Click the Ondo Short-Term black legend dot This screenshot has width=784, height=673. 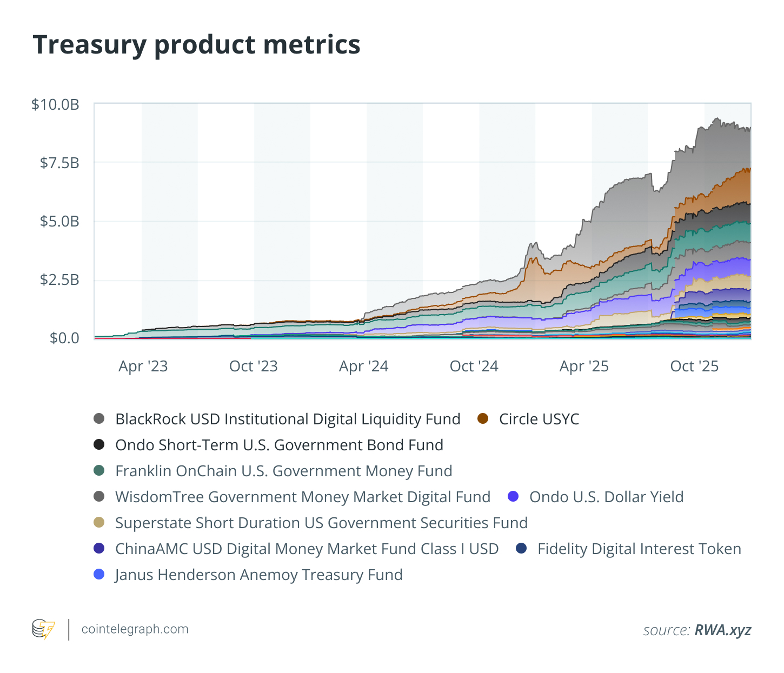[99, 445]
